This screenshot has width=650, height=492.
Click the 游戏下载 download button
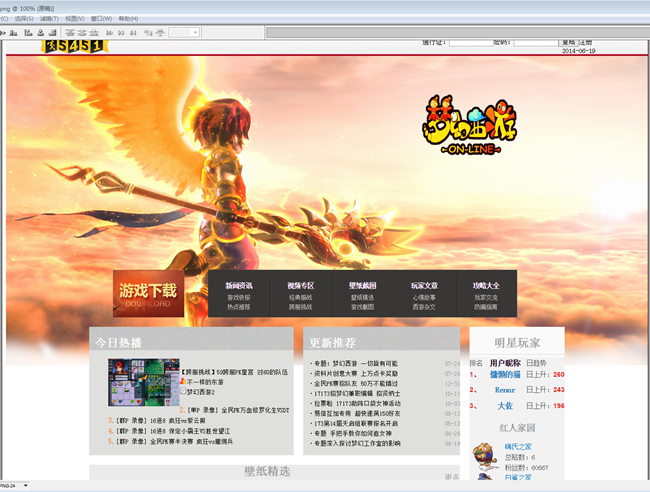tap(148, 293)
